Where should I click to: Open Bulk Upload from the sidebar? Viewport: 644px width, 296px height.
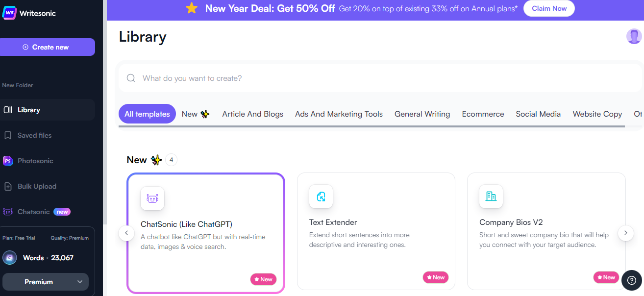click(37, 186)
